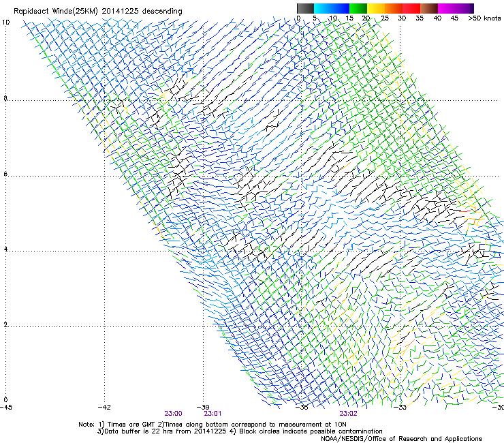Click longitude axis label '-36'
This screenshot has width=504, height=443.
pyautogui.click(x=302, y=408)
